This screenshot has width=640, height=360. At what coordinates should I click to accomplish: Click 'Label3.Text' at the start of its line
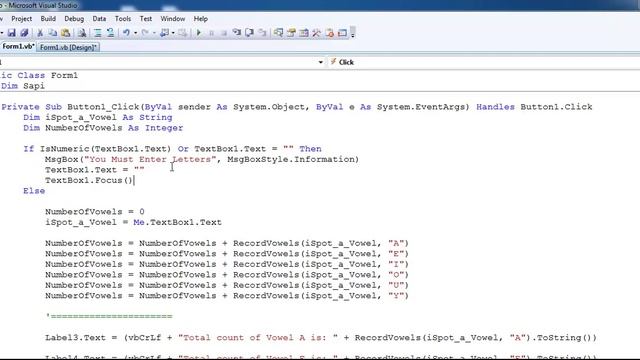coord(75,338)
